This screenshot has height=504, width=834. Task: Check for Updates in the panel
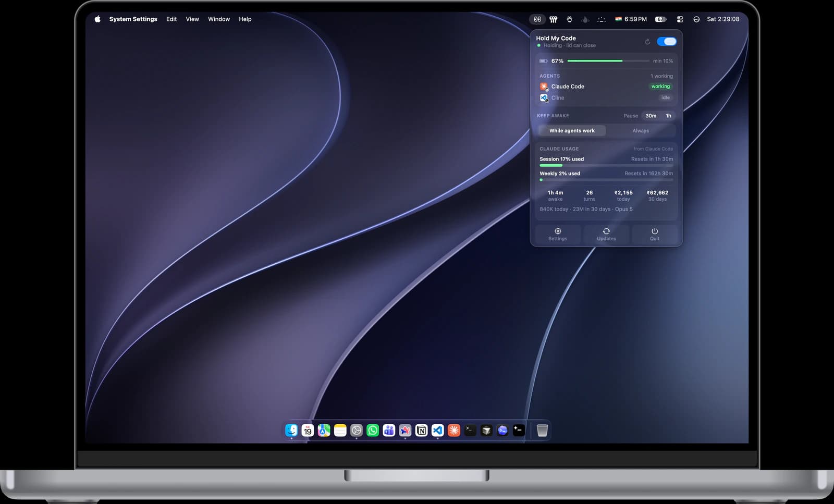(606, 235)
